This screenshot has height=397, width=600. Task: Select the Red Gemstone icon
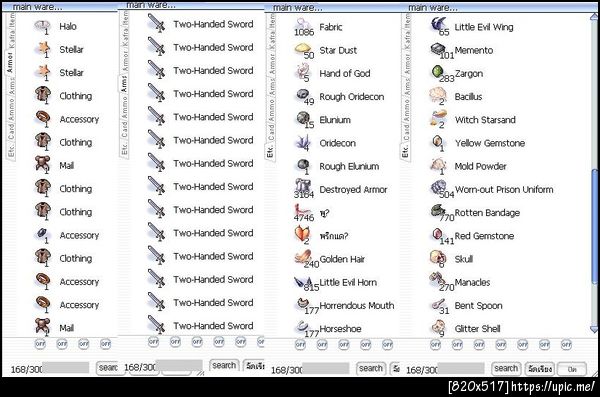(437, 234)
